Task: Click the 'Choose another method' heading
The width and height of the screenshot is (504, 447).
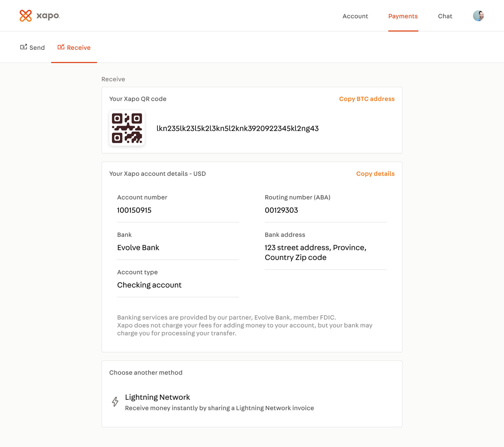Action: pyautogui.click(x=146, y=372)
